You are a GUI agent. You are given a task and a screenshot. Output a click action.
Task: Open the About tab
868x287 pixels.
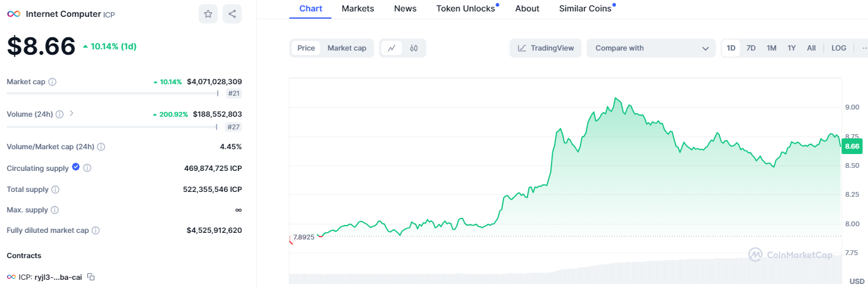click(528, 8)
